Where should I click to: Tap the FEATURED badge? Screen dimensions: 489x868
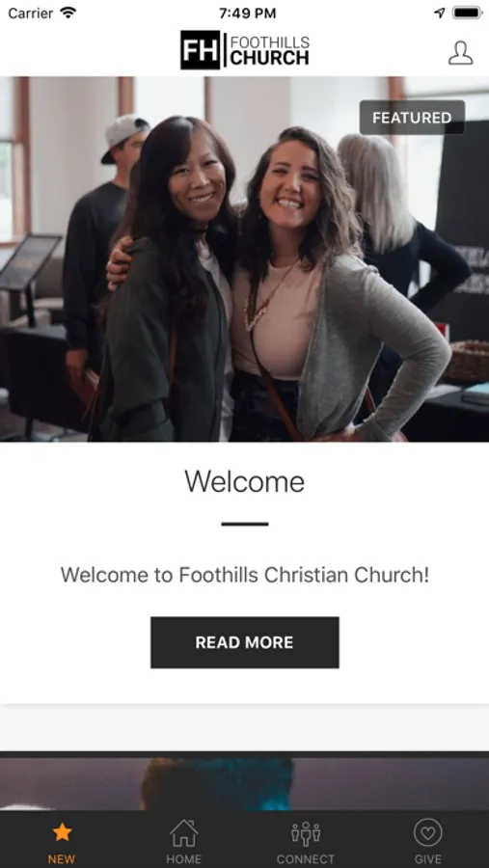click(x=412, y=118)
